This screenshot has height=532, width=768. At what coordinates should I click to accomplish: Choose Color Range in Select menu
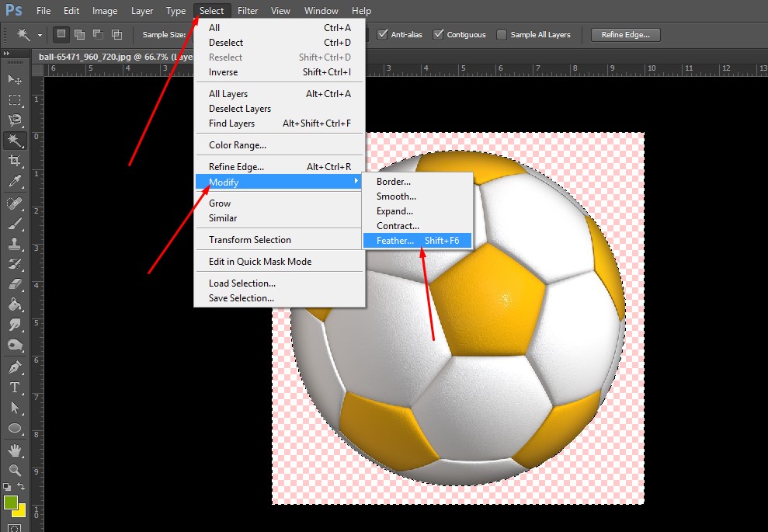pyautogui.click(x=280, y=145)
